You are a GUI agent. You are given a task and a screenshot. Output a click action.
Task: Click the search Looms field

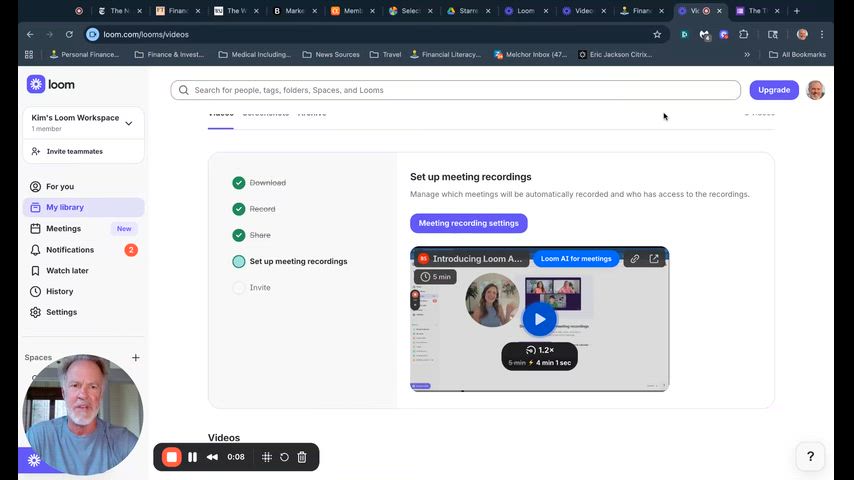click(x=455, y=90)
